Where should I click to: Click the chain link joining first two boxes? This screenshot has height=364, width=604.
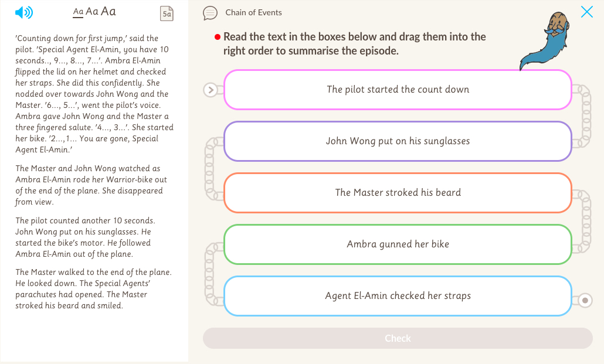click(585, 115)
